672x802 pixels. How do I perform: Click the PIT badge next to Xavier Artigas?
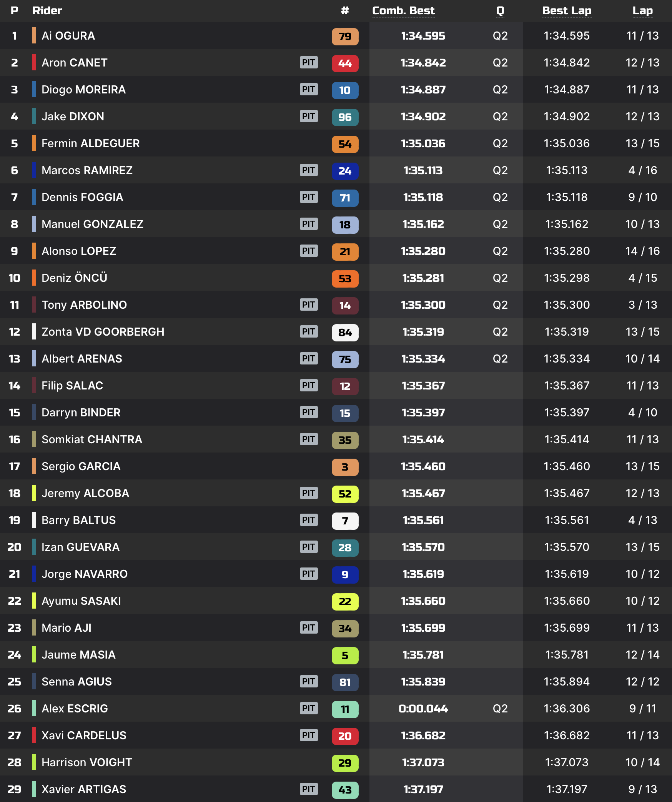[x=309, y=789]
